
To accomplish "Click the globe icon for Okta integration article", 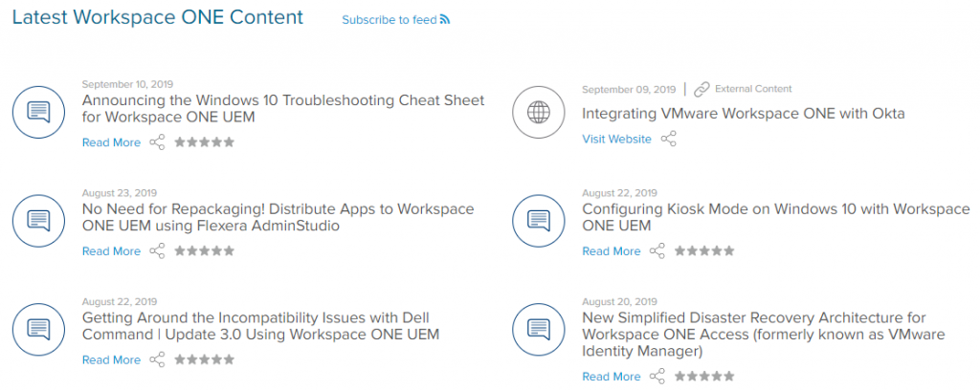I will (x=538, y=113).
